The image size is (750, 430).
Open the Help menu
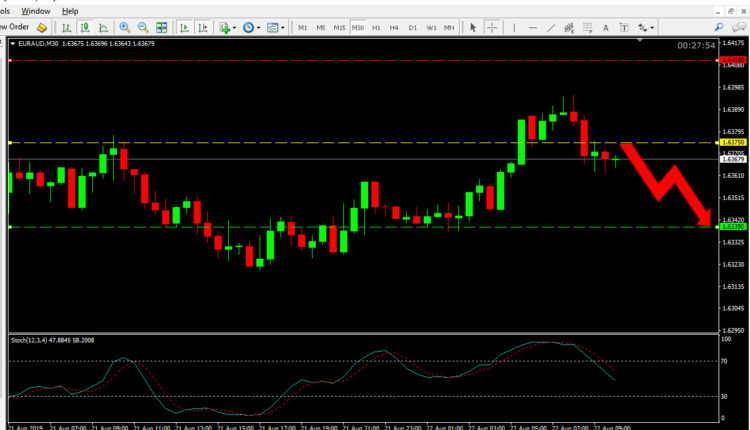[x=70, y=11]
